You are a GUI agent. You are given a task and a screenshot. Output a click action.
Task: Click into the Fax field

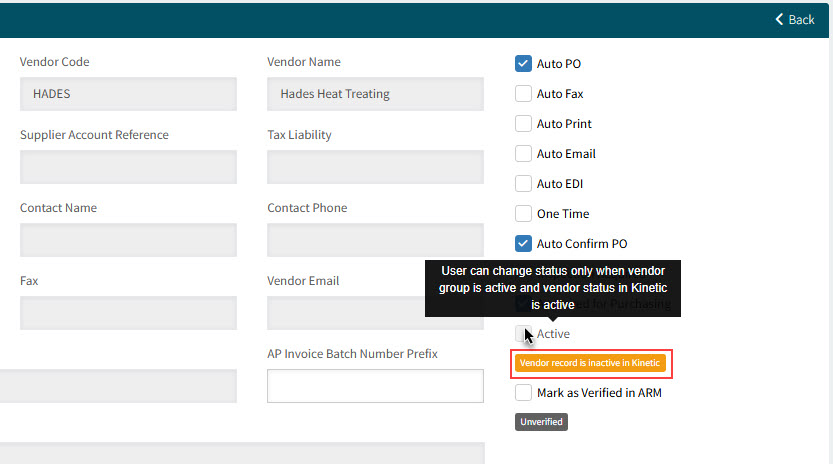[128, 313]
